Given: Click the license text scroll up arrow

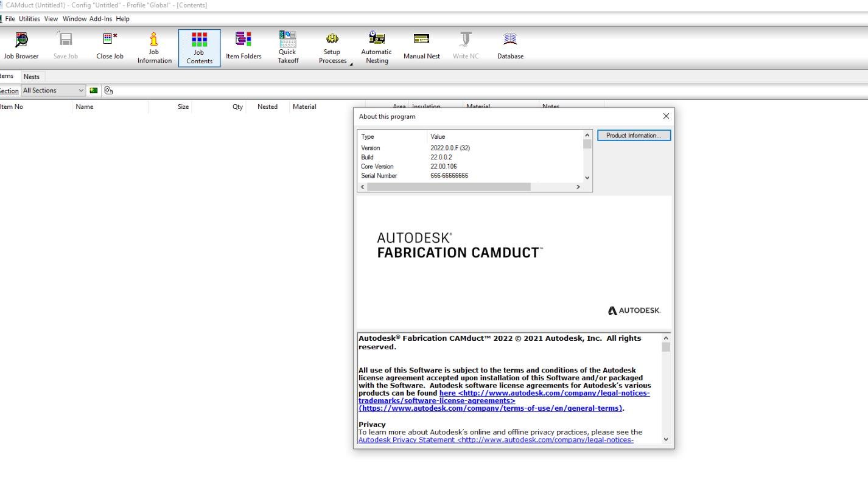Looking at the screenshot, I should [x=666, y=338].
